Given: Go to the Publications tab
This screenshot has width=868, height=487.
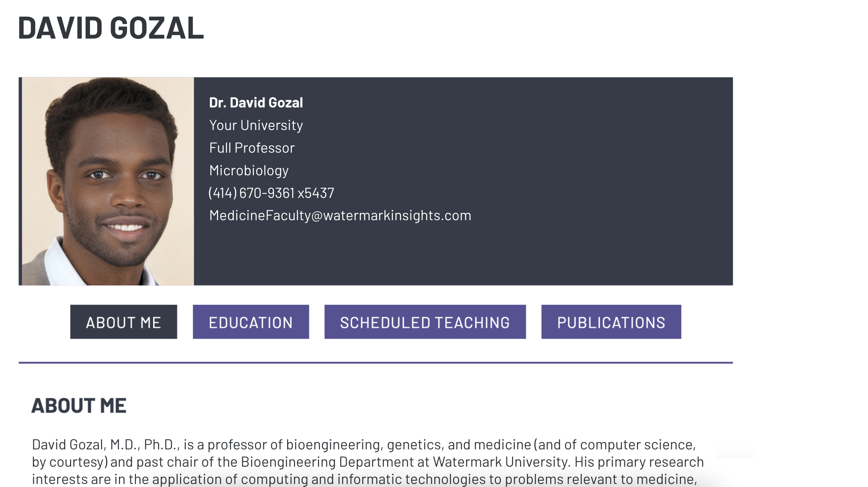Looking at the screenshot, I should pos(611,322).
